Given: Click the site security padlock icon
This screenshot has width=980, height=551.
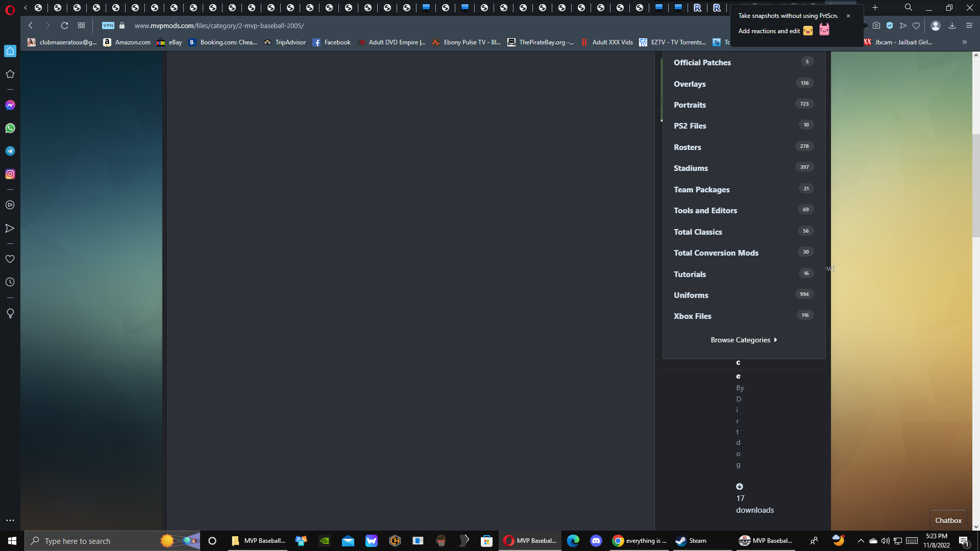Looking at the screenshot, I should 122,26.
